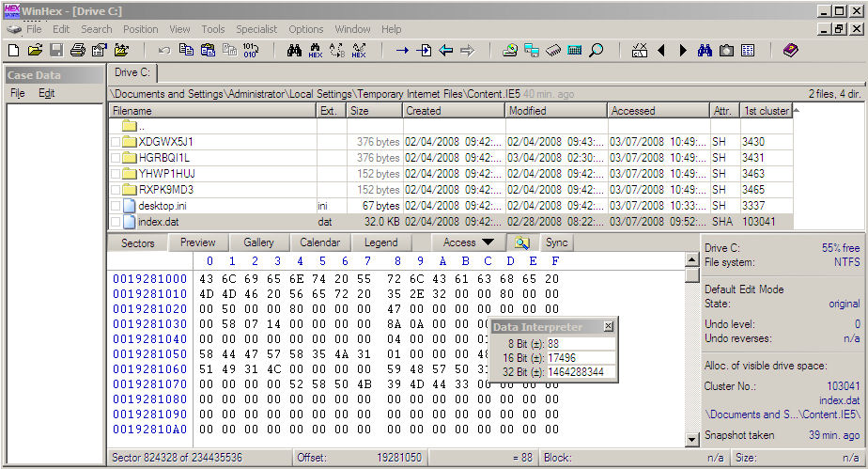868x469 pixels.
Task: Close the Data Interpreter window
Action: [x=608, y=326]
